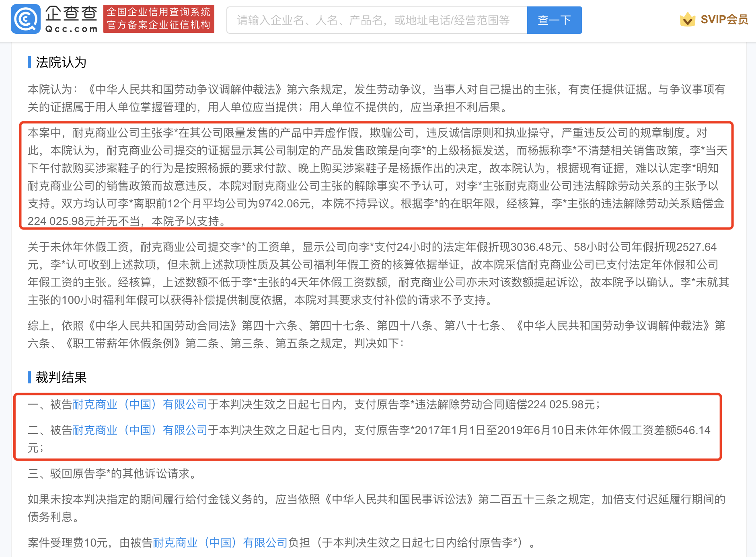756x557 pixels.
Task: Open 耐克商业 link in case fee line
Action: click(x=220, y=543)
